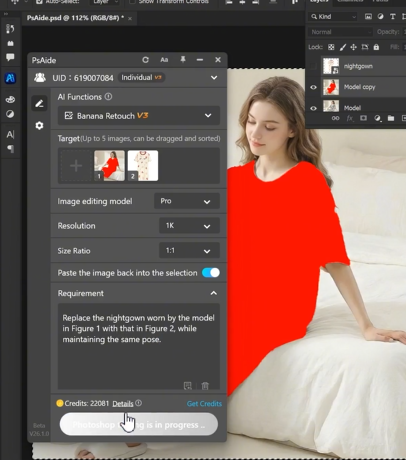Close the PsAide.psd document tab
The image size is (406, 460).
pyautogui.click(x=130, y=19)
